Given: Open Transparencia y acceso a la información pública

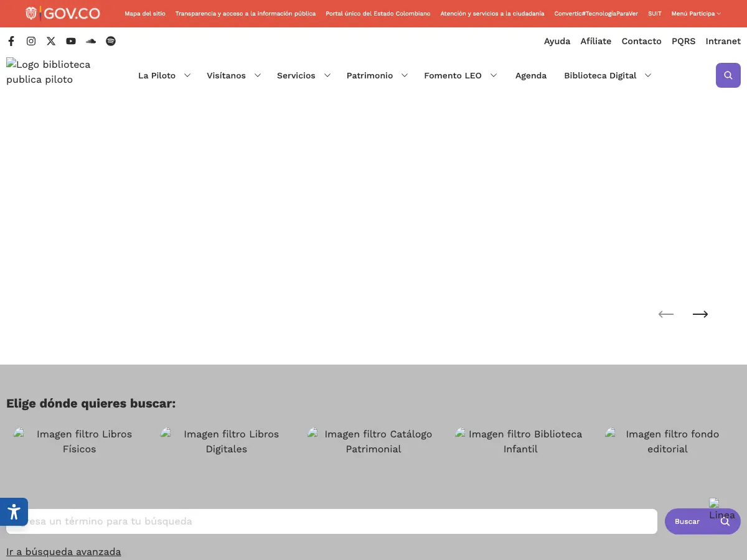Looking at the screenshot, I should (x=245, y=14).
